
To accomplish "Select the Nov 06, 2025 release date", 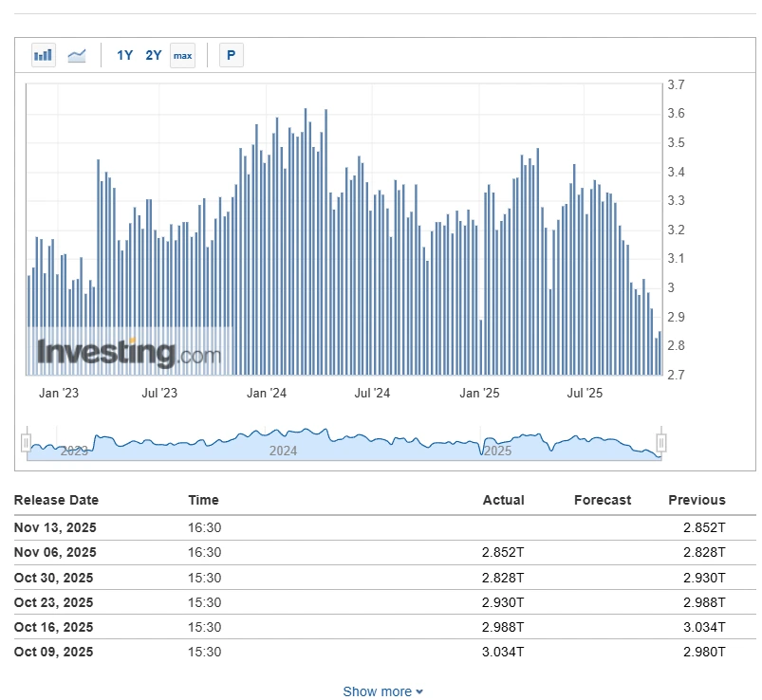I will (55, 552).
